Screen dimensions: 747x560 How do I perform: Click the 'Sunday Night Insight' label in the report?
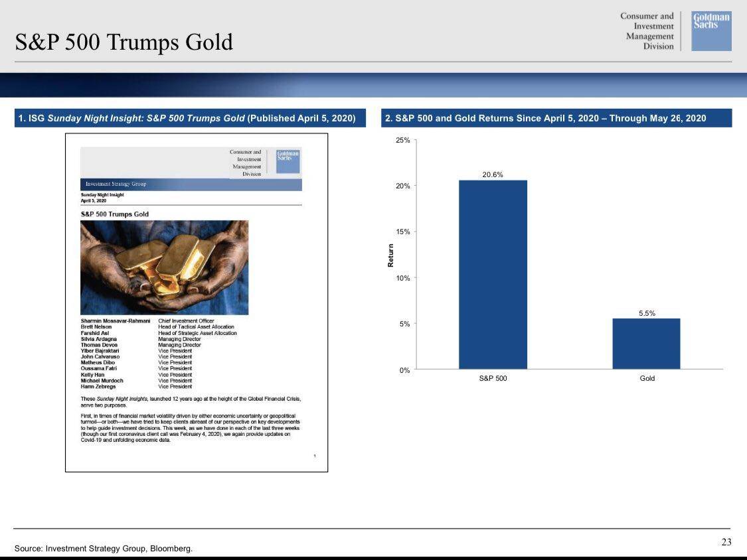pyautogui.click(x=102, y=195)
